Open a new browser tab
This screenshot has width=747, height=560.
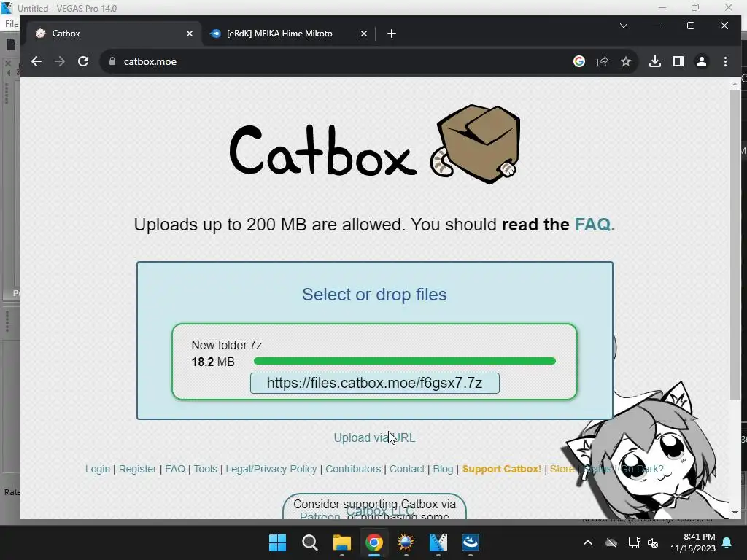pos(392,34)
